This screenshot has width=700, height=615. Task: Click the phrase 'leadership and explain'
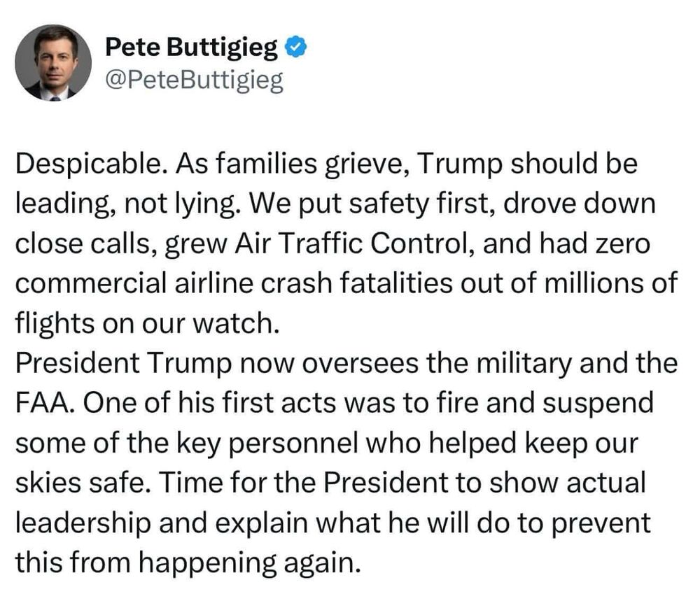click(x=162, y=523)
